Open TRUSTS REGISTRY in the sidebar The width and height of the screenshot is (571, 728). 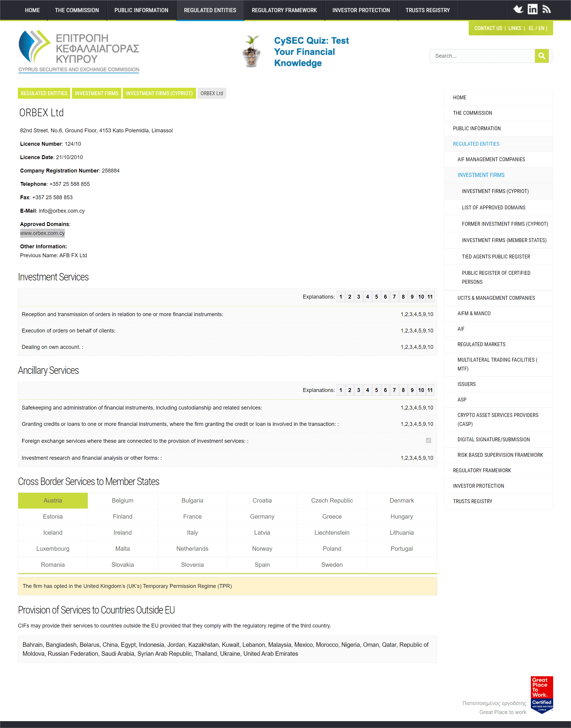(x=498, y=501)
